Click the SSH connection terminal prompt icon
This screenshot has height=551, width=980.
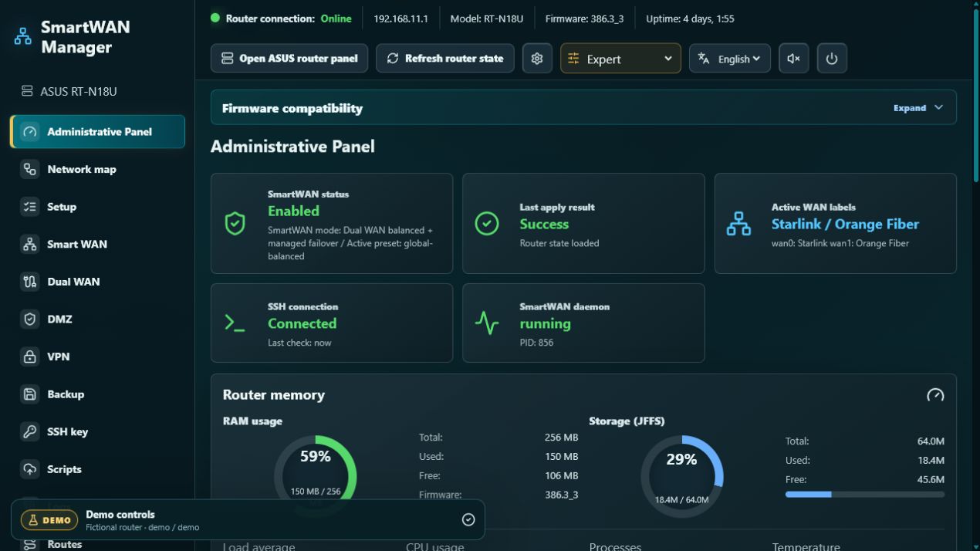click(235, 323)
